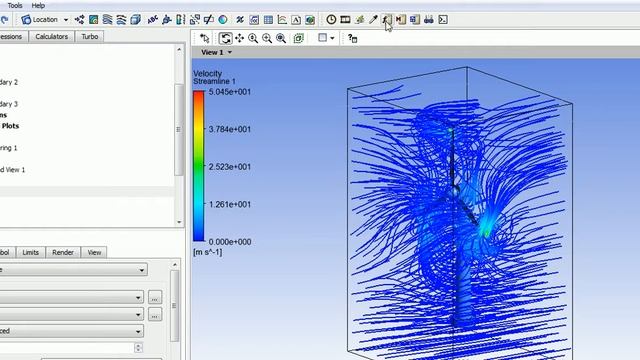The height and width of the screenshot is (360, 640).
Task: Insert a Contour plot
Action: click(93, 20)
